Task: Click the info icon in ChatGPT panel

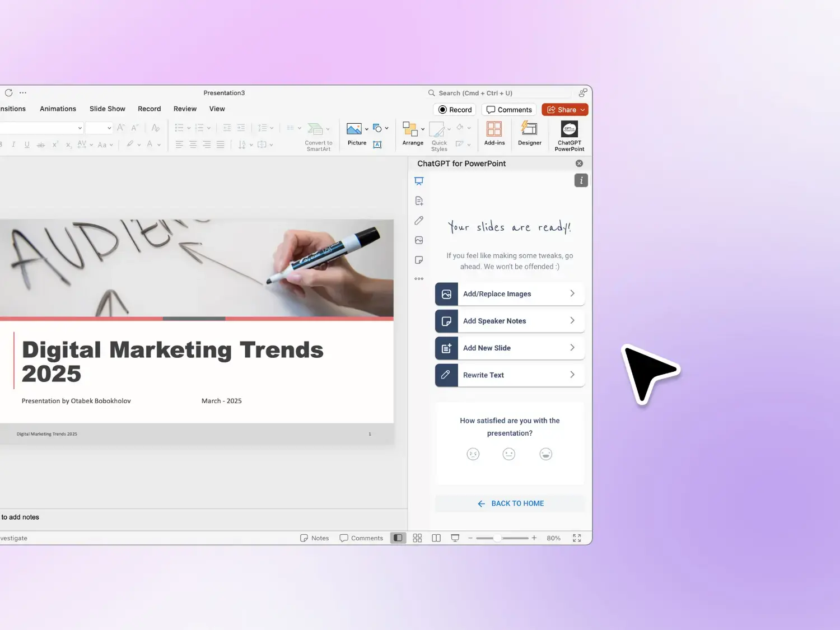Action: pos(581,180)
